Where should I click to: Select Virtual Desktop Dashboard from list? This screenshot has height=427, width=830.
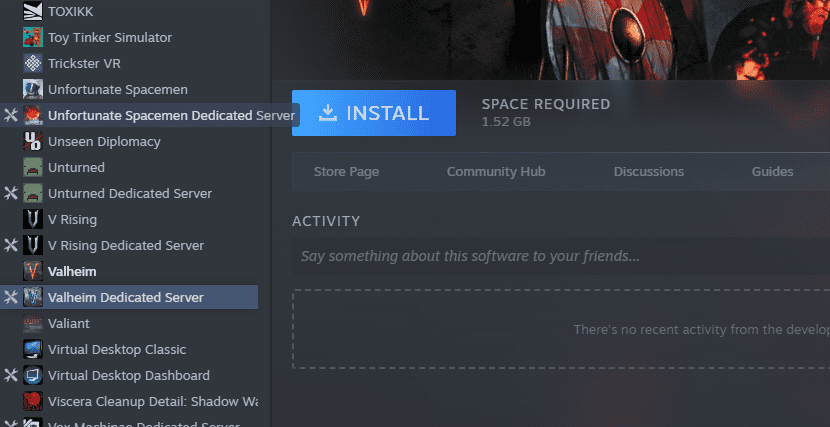tap(128, 376)
